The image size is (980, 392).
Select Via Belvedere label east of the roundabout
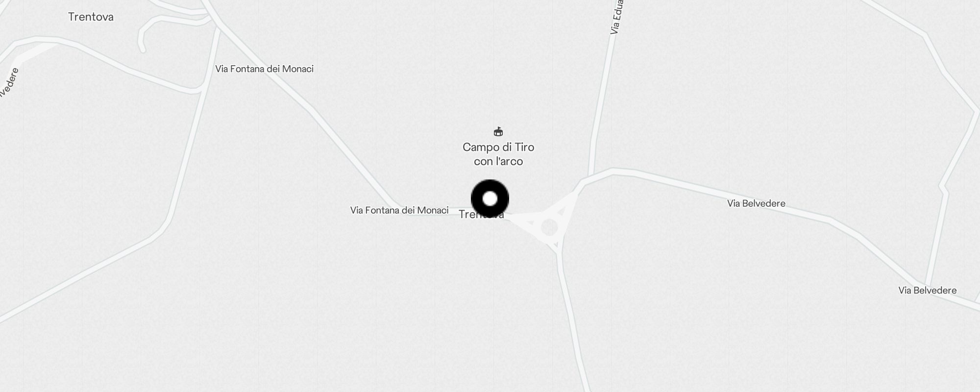point(756,203)
